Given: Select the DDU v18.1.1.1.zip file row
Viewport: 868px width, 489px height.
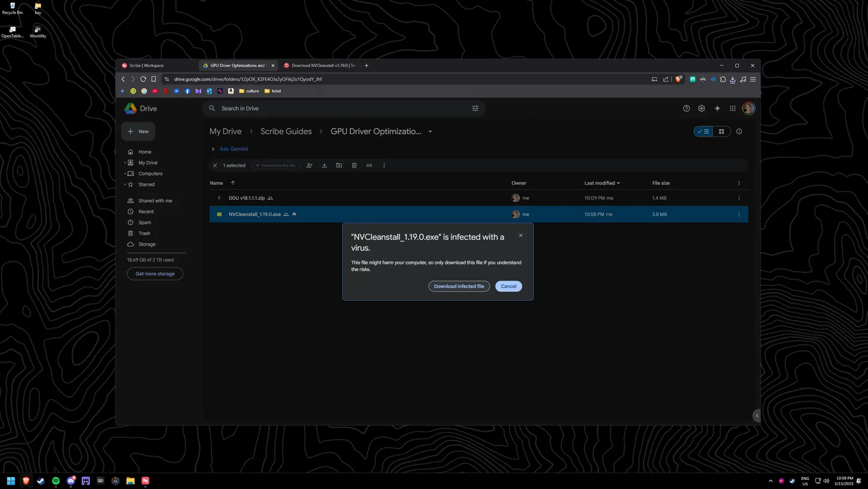Looking at the screenshot, I should (x=479, y=198).
